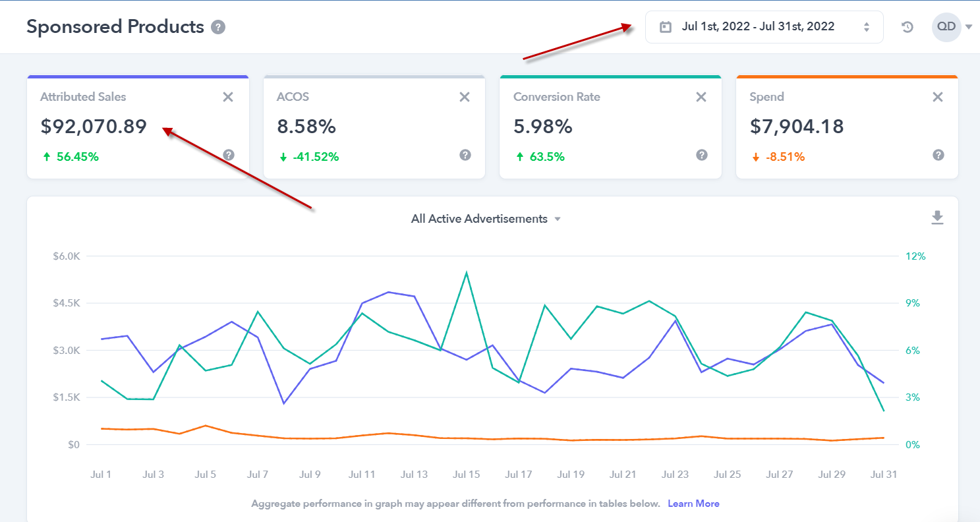Open the Jul 2022 date range dropdown
The image size is (980, 522).
[758, 27]
